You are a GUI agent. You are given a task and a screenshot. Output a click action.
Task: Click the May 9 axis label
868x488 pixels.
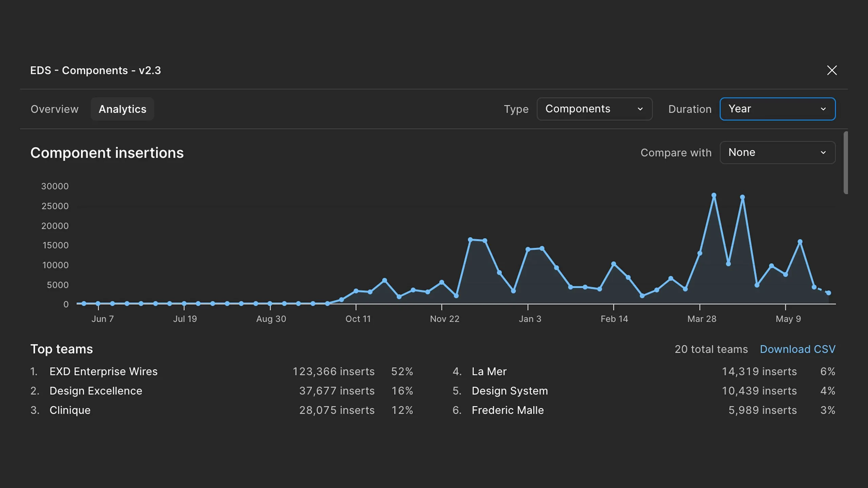click(x=788, y=319)
